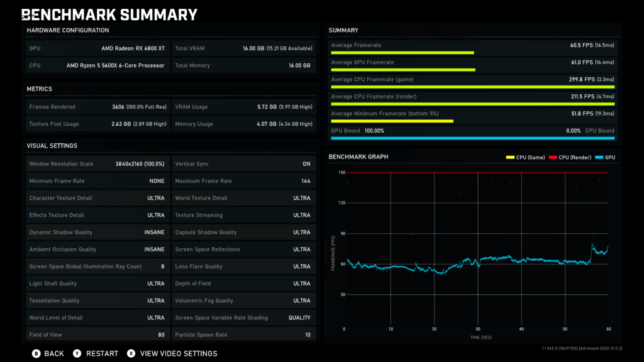Select Volumetric Fog Quality row

(x=244, y=300)
